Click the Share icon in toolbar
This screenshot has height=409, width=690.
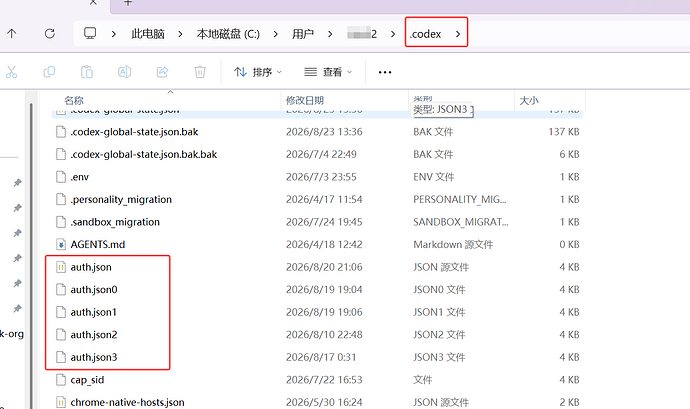(162, 72)
